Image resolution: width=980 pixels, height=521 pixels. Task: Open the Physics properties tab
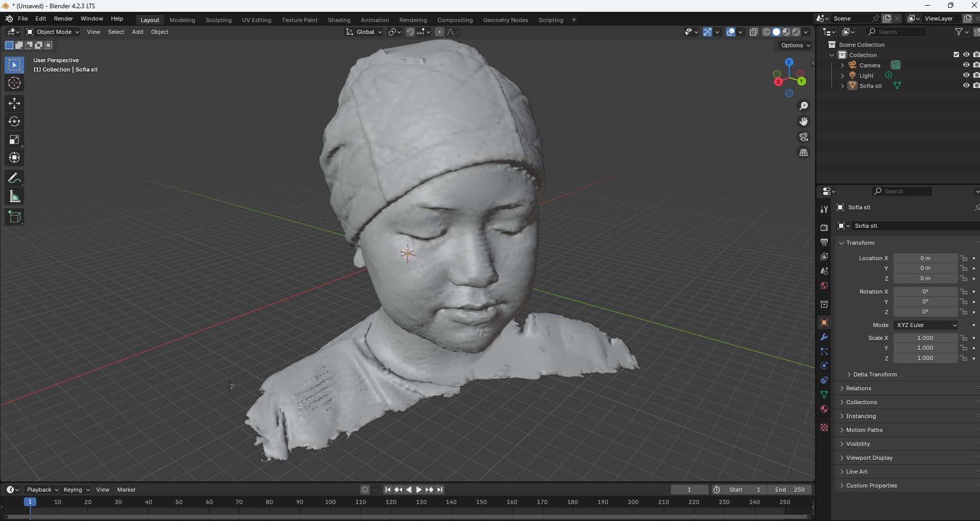[824, 366]
